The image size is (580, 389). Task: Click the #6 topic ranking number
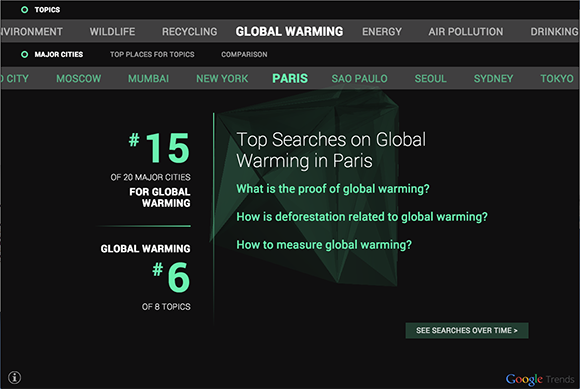pos(171,277)
